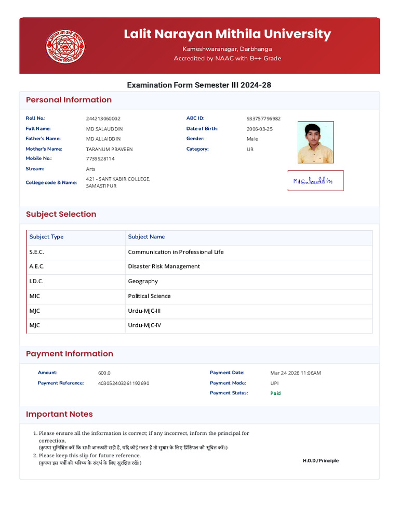Click the Payment Status label

coord(229,393)
